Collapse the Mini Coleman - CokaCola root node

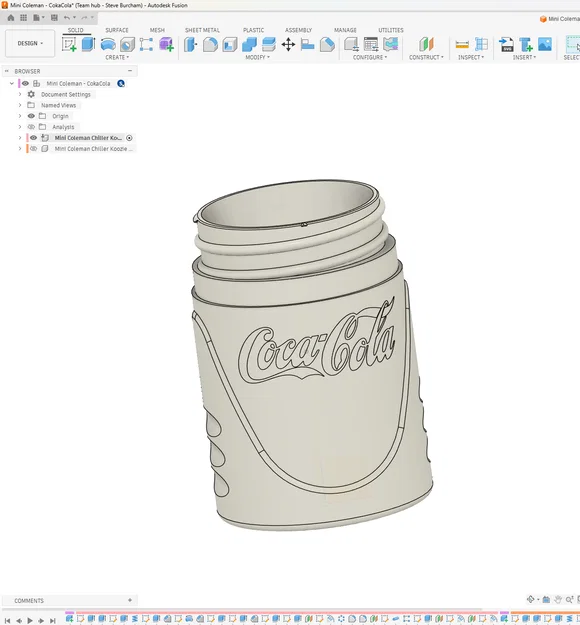pos(12,83)
